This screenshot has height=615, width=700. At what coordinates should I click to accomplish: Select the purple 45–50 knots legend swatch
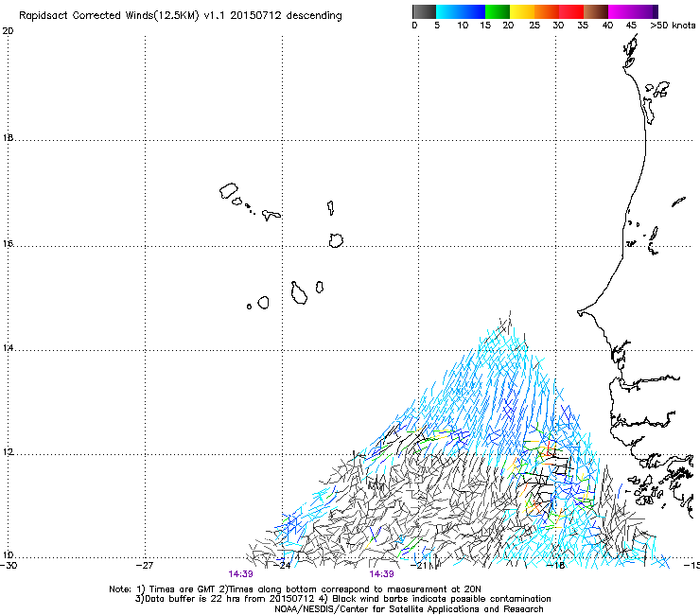645,11
